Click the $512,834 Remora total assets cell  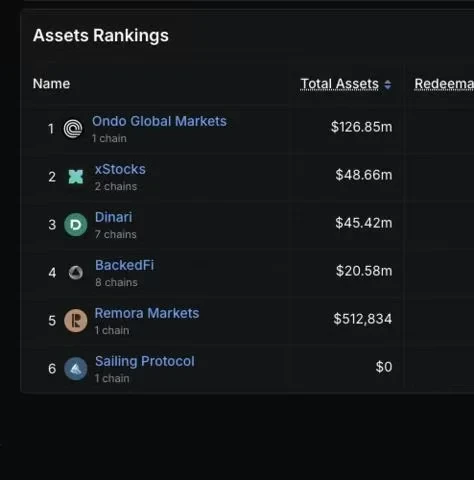click(363, 319)
